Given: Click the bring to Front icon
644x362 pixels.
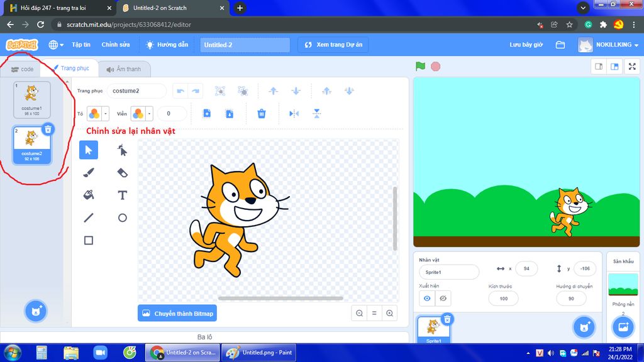Looking at the screenshot, I should coord(326,90).
